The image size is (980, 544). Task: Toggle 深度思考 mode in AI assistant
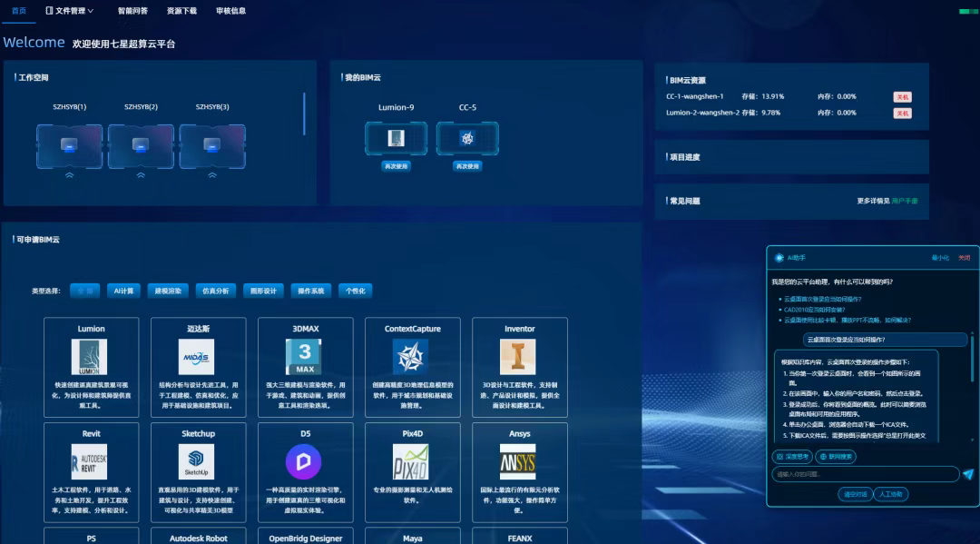point(792,457)
